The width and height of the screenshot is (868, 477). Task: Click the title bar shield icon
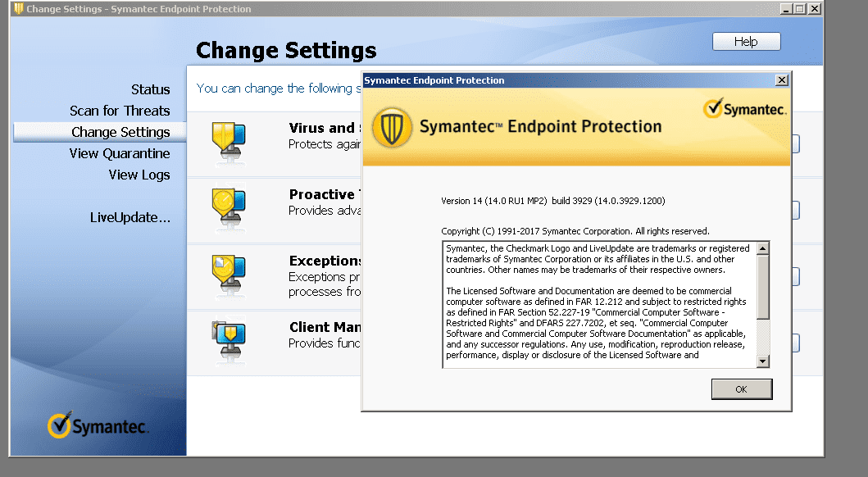click(x=19, y=9)
